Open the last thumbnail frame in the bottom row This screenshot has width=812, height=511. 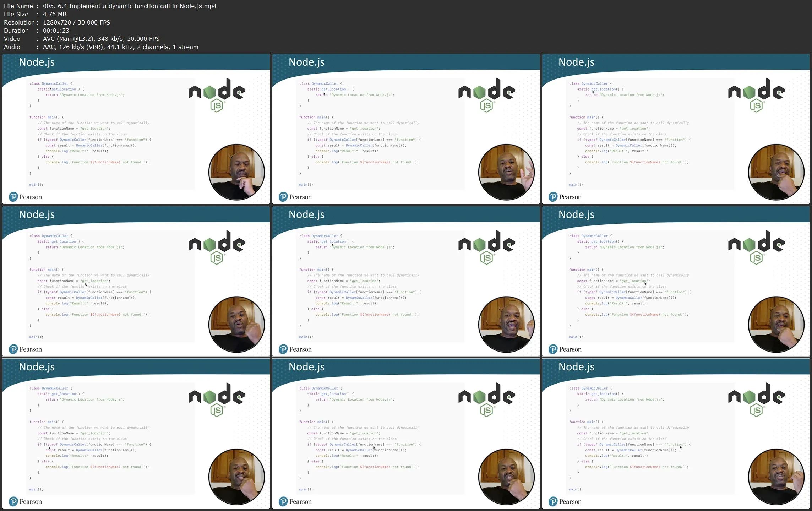(676, 434)
